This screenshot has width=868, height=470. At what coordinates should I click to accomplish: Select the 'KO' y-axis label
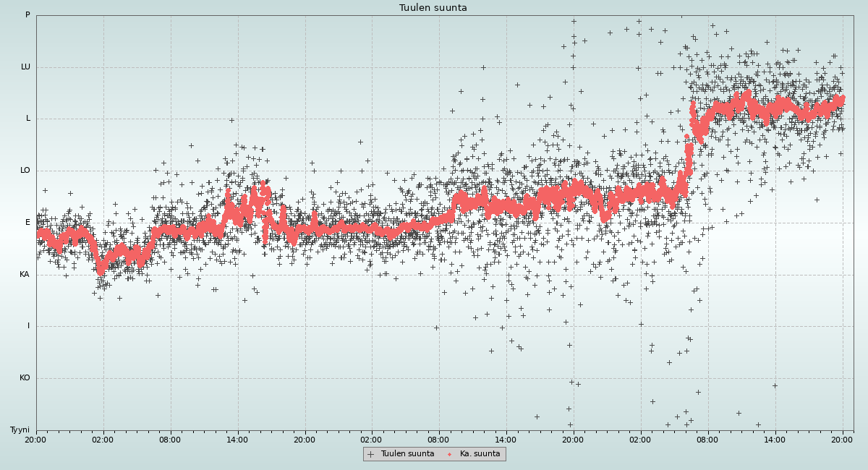click(x=25, y=378)
